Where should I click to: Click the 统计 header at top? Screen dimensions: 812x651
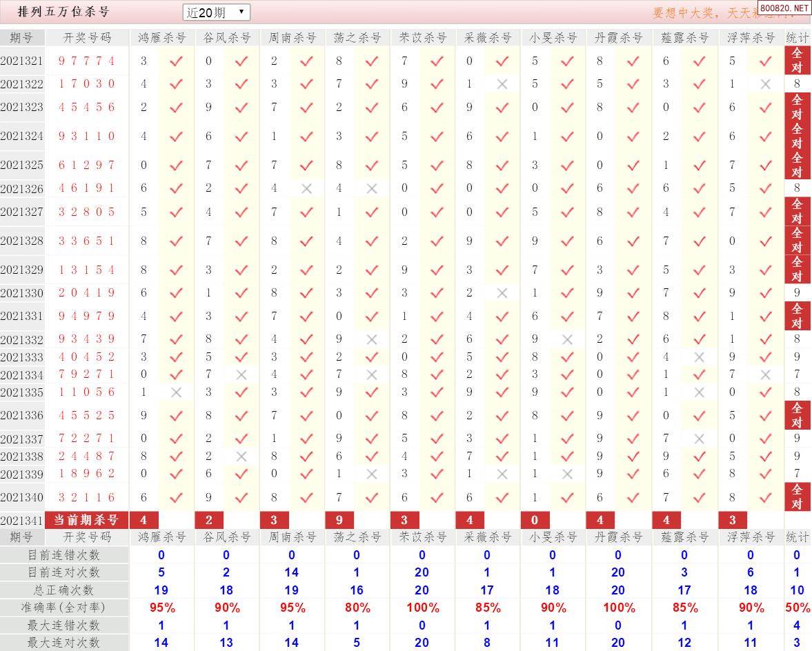[797, 38]
